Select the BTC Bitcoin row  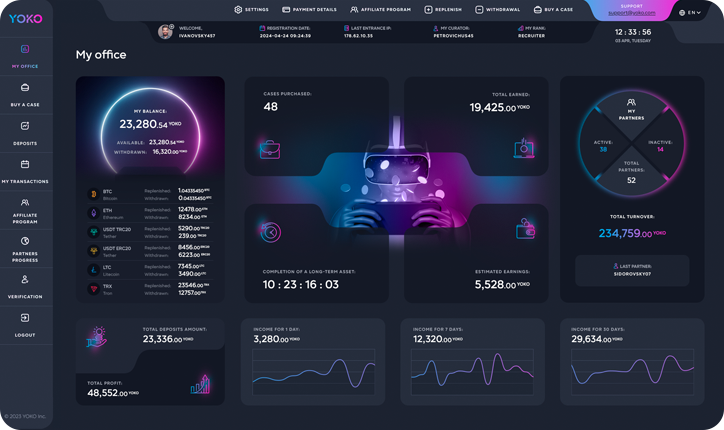pyautogui.click(x=150, y=194)
